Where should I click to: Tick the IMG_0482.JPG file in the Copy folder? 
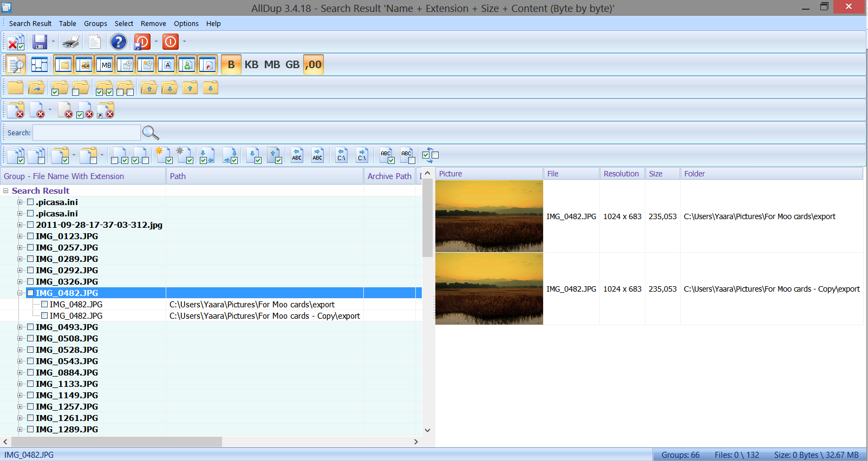(44, 316)
